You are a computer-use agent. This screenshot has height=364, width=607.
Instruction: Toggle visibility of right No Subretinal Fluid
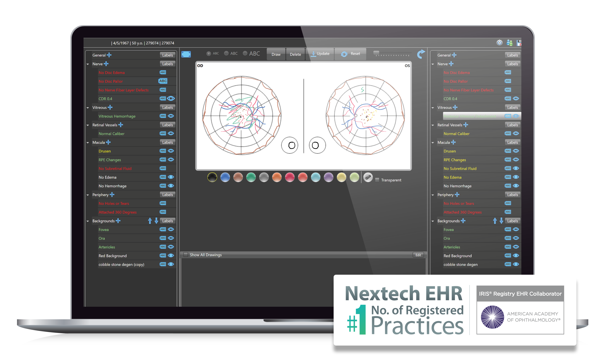pos(516,168)
